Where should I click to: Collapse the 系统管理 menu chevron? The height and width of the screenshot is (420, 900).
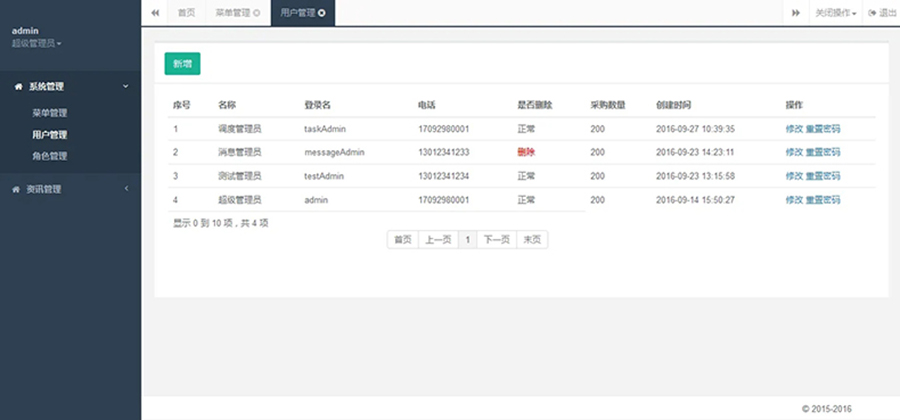coord(125,87)
